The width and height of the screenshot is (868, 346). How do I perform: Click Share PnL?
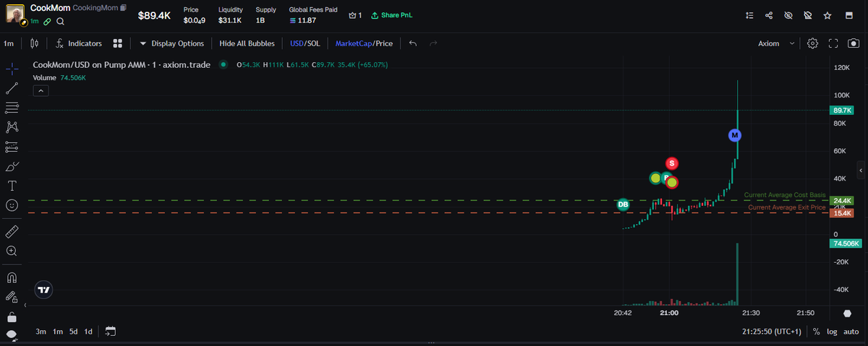(391, 15)
